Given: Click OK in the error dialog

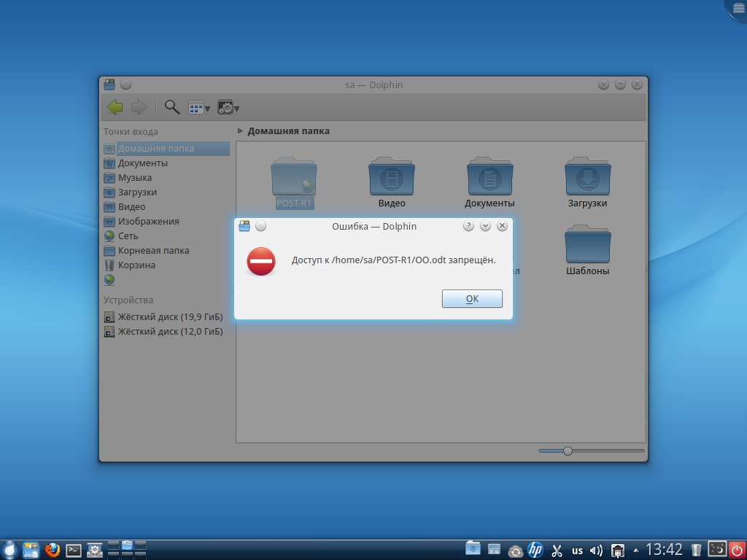Looking at the screenshot, I should (472, 298).
